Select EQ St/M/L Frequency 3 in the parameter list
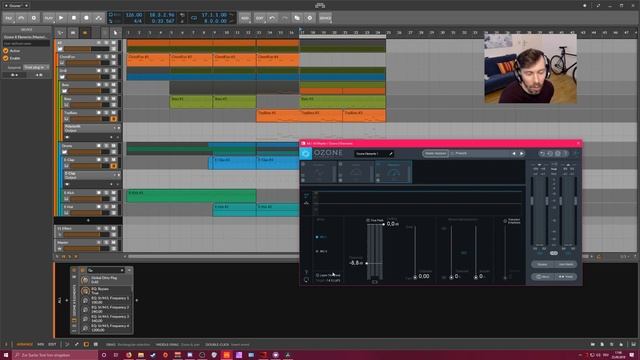This screenshot has width=640, height=360. tap(107, 318)
